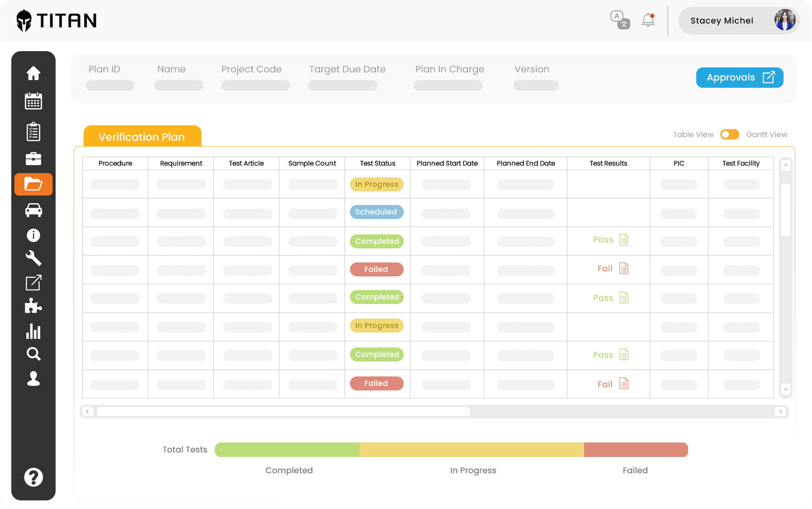Select the Verification Plan tab
The width and height of the screenshot is (812, 509).
pos(142,137)
